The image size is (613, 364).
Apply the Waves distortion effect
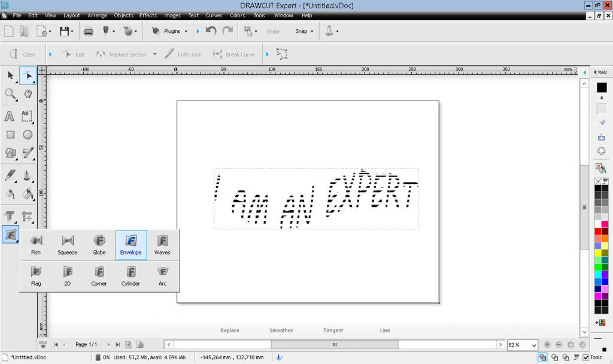(162, 245)
